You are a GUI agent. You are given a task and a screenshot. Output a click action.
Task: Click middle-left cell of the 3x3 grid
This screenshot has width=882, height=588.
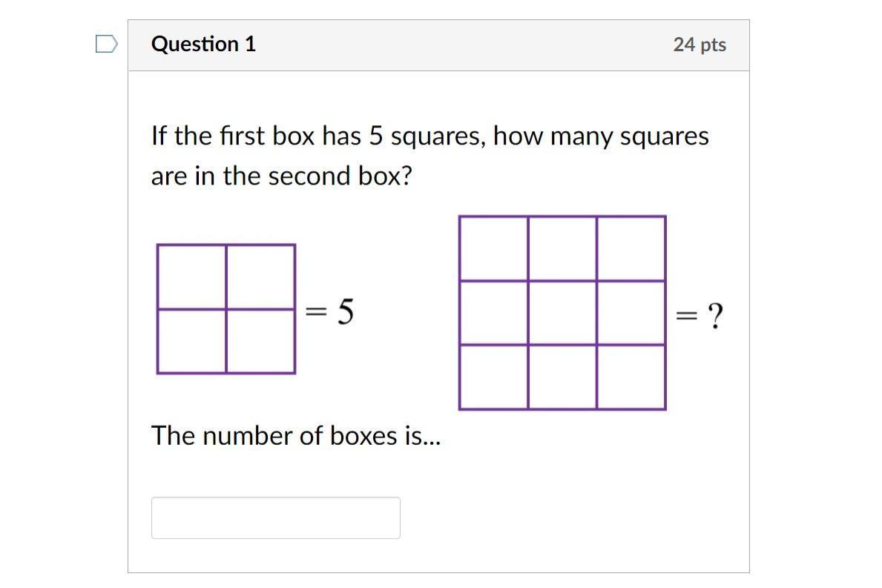pos(493,313)
